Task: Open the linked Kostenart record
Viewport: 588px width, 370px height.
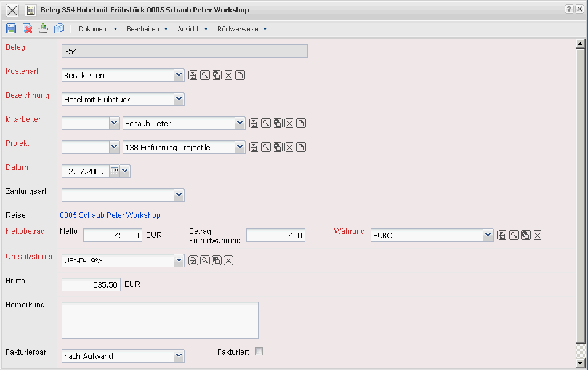Action: [x=193, y=75]
